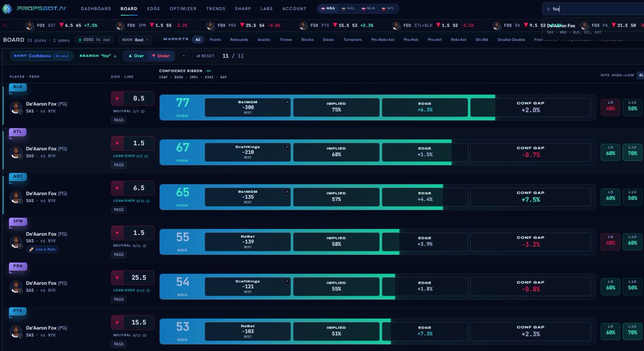644x351 pixels.
Task: Open the DraftKings link icon in PRA row
Action: pos(287,281)
